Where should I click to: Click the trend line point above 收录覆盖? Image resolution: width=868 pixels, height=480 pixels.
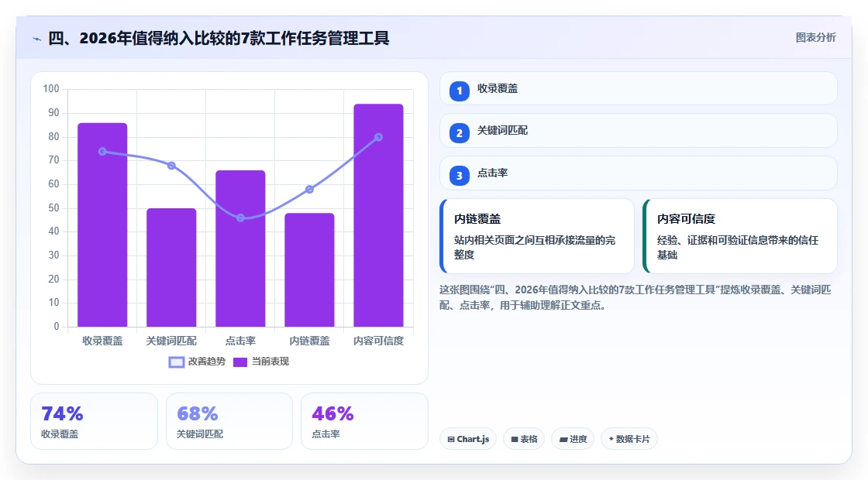coord(102,152)
